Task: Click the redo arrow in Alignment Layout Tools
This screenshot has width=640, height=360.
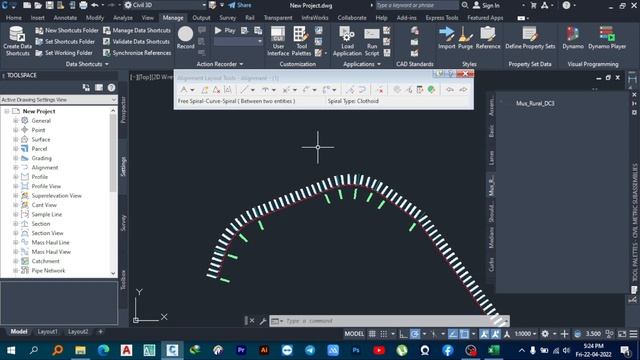Action: coord(463,90)
